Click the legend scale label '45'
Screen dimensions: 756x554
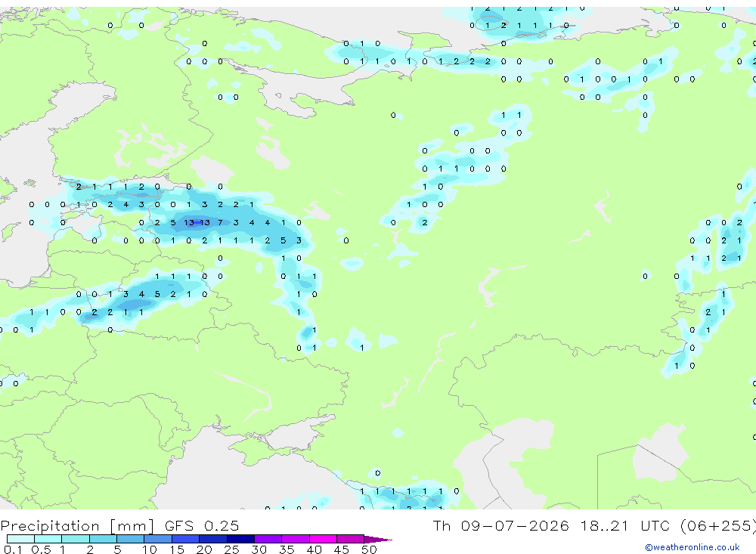pyautogui.click(x=342, y=549)
